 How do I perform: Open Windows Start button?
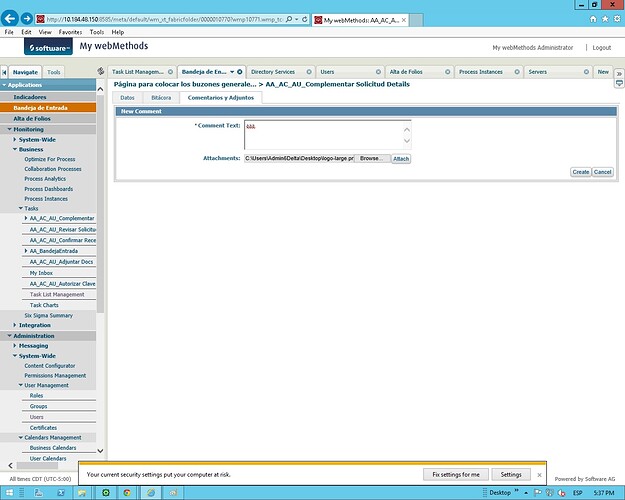(9, 493)
